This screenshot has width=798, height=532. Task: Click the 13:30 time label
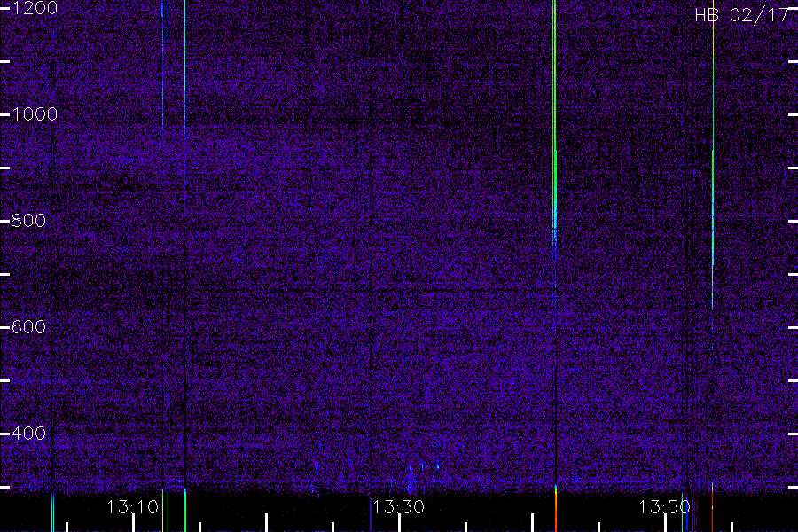coord(398,507)
